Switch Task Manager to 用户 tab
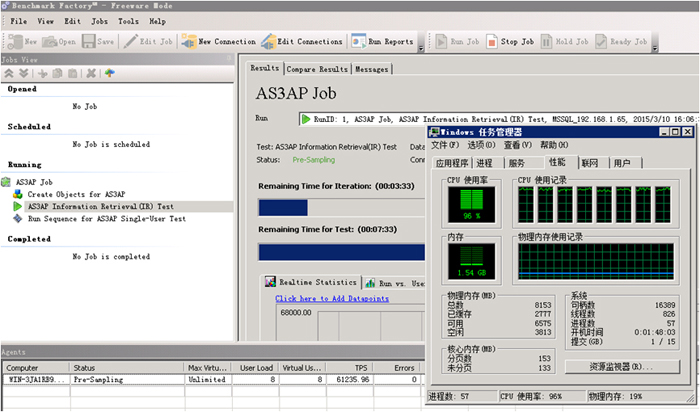The height and width of the screenshot is (412, 700). pos(622,163)
